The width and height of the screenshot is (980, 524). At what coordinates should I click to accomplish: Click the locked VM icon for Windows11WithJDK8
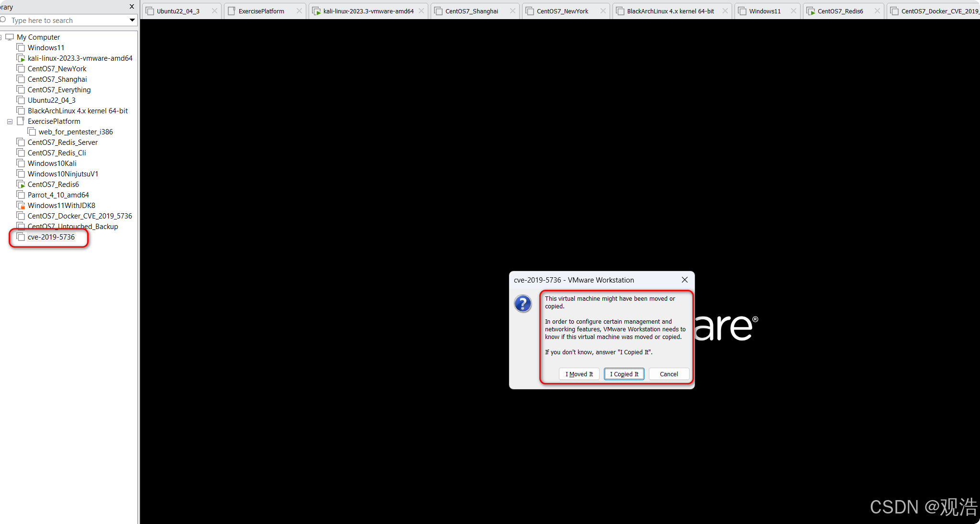click(x=21, y=205)
